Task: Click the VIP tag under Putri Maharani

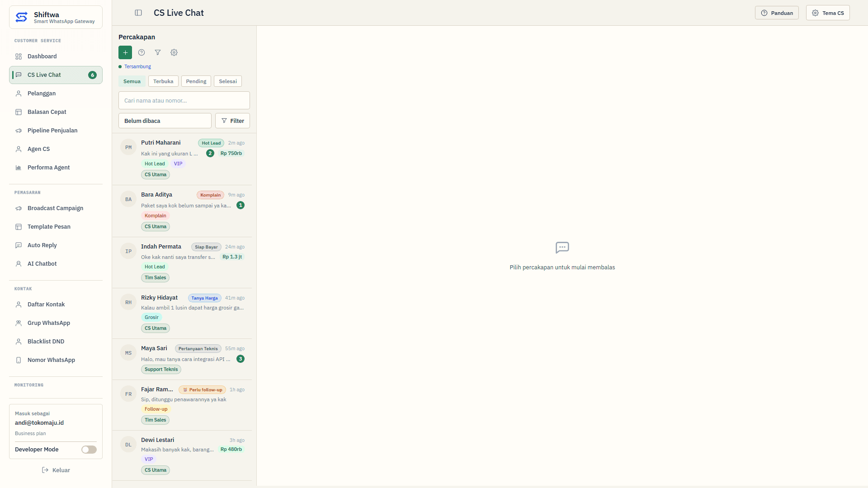Action: tap(178, 164)
